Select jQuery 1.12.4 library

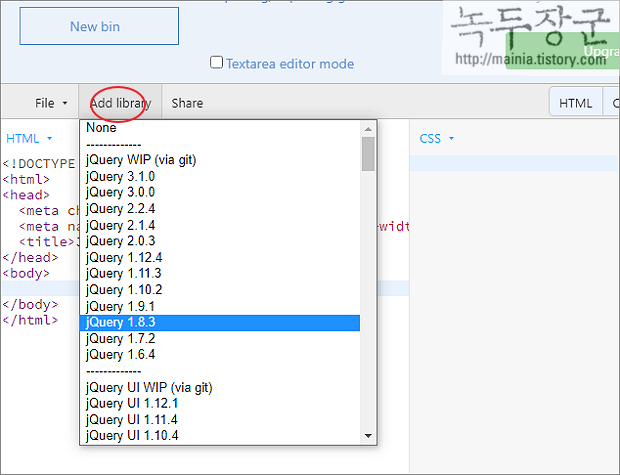coord(220,257)
